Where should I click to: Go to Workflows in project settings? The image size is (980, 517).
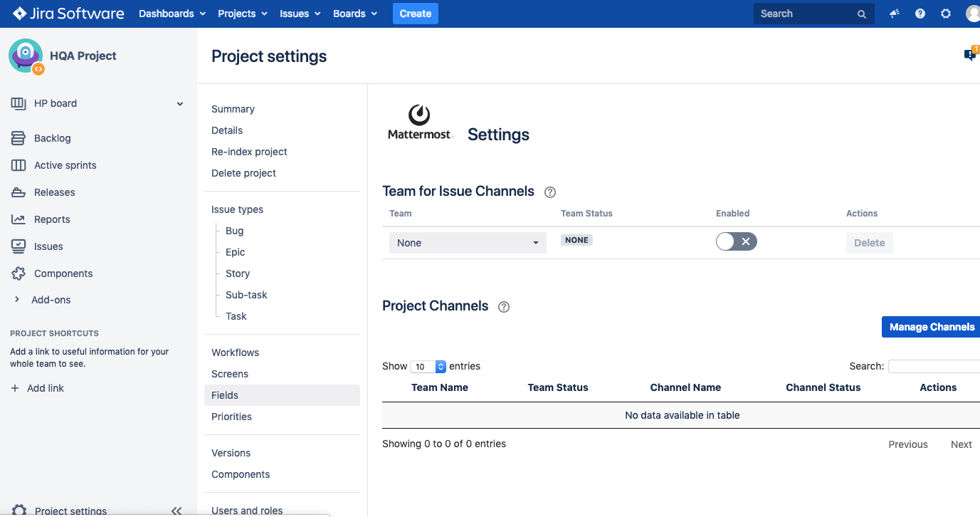coord(235,352)
